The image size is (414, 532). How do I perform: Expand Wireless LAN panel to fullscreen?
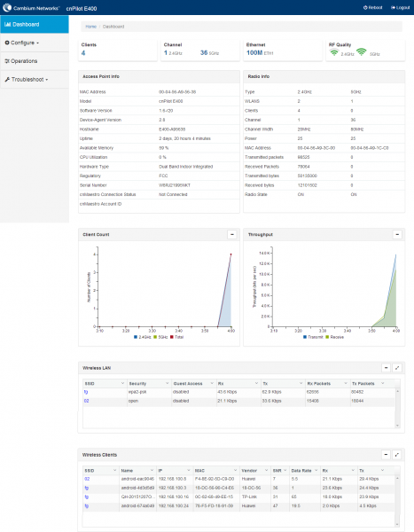pos(397,368)
